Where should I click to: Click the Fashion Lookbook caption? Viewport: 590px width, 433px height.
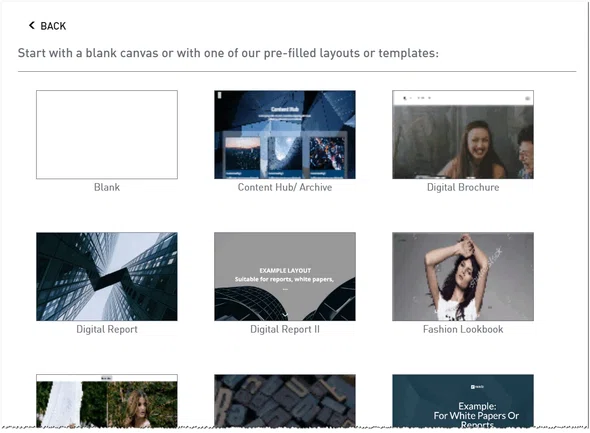[x=463, y=330]
